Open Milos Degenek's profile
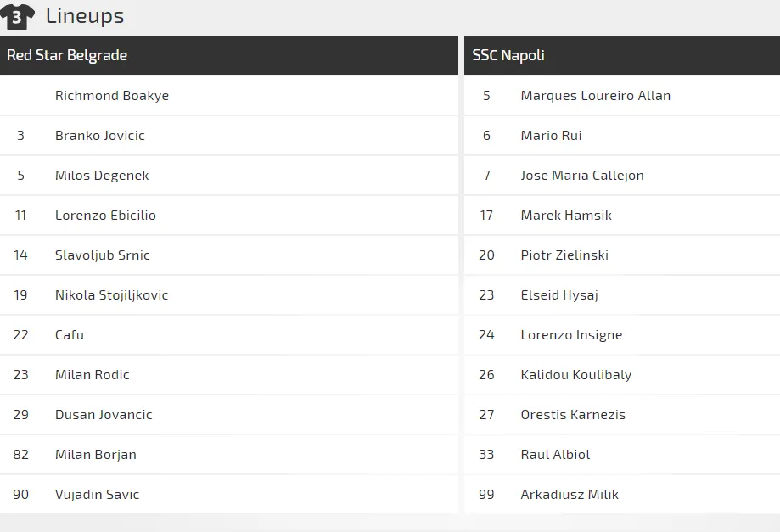The width and height of the screenshot is (780, 532). point(102,176)
